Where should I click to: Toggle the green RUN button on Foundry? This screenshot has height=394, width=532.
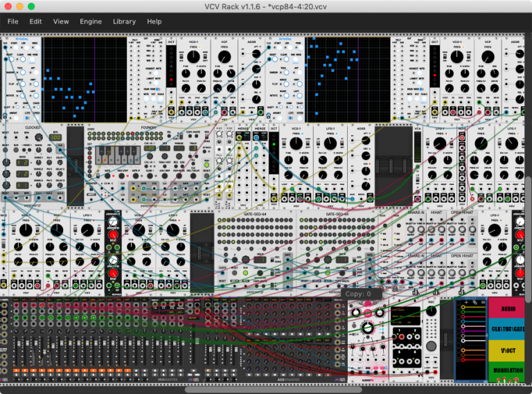tap(206, 165)
